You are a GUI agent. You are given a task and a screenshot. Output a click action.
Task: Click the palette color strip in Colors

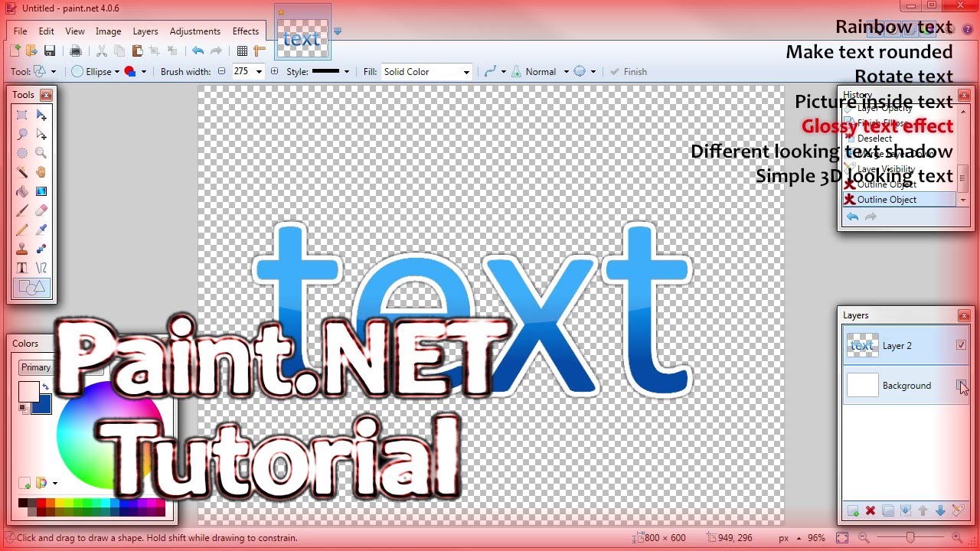click(x=92, y=507)
